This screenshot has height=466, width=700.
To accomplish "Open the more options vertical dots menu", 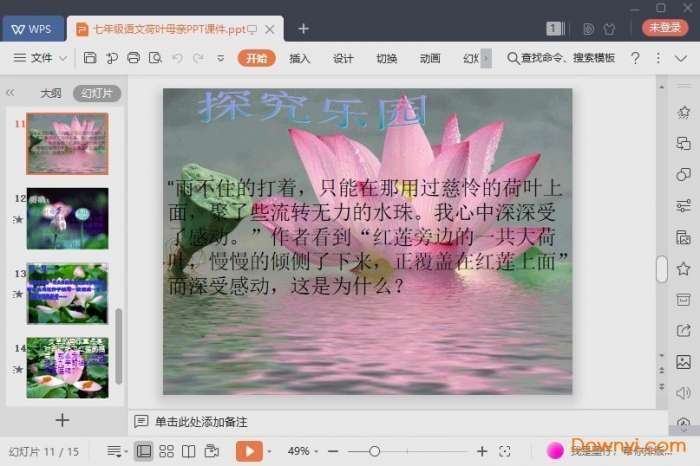I will tap(658, 58).
